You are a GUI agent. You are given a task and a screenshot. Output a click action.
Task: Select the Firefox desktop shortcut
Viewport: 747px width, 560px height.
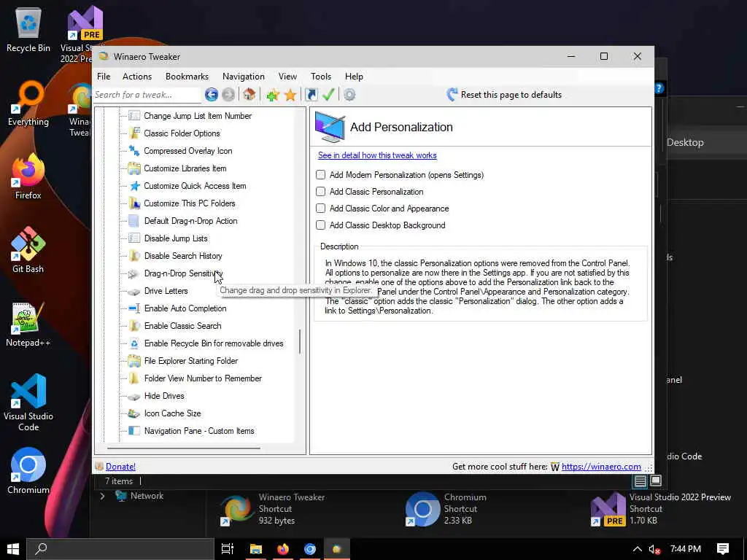pyautogui.click(x=28, y=176)
